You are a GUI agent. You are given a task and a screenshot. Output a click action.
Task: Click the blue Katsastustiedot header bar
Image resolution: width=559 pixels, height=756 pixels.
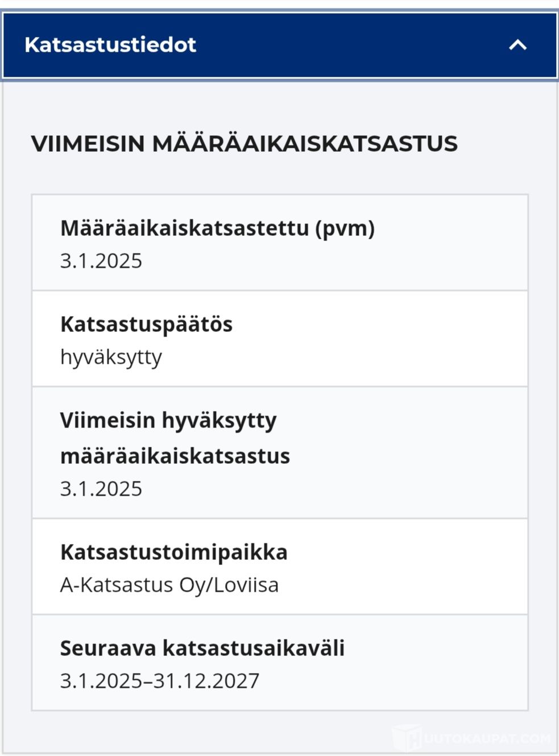pos(280,45)
